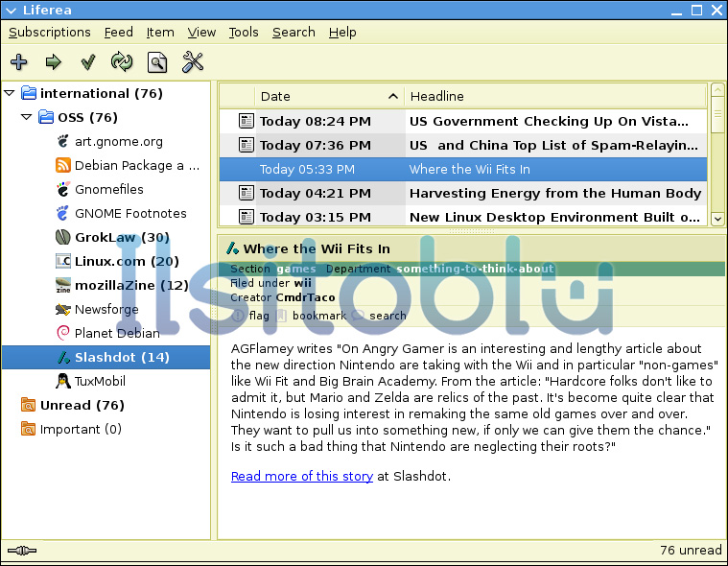Viewport: 728px width, 566px height.
Task: Click the Next Unread green arrow icon
Action: click(x=54, y=61)
